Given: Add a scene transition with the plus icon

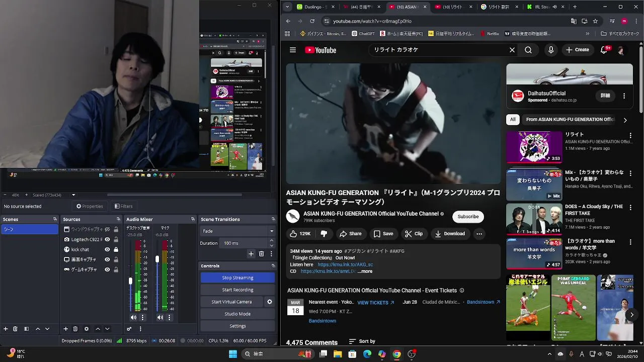Looking at the screenshot, I should (251, 254).
